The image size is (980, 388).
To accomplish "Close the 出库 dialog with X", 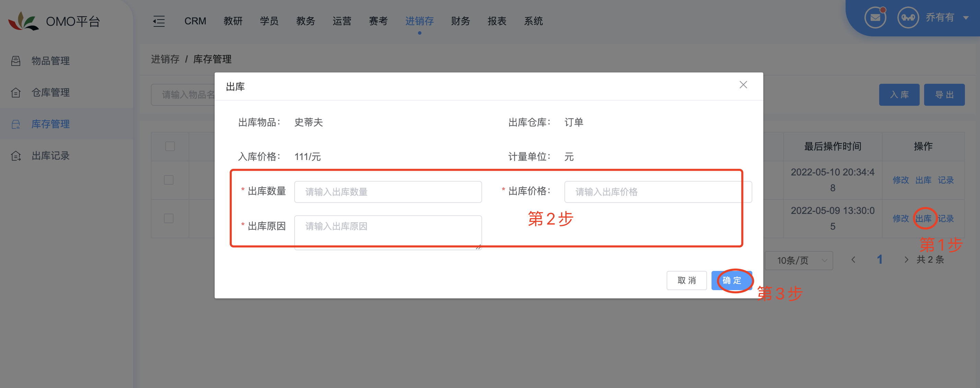I will [x=743, y=85].
